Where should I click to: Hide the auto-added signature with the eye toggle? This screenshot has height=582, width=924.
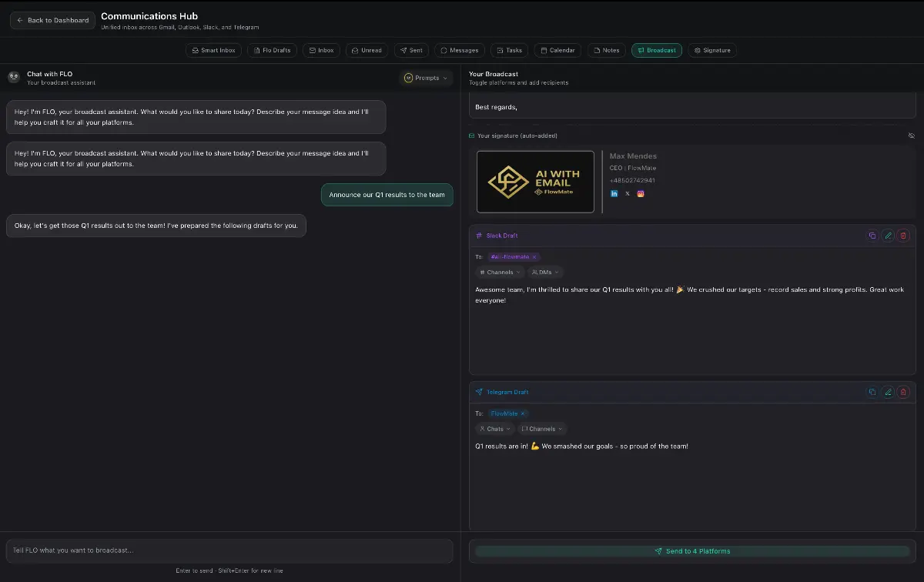(x=912, y=135)
